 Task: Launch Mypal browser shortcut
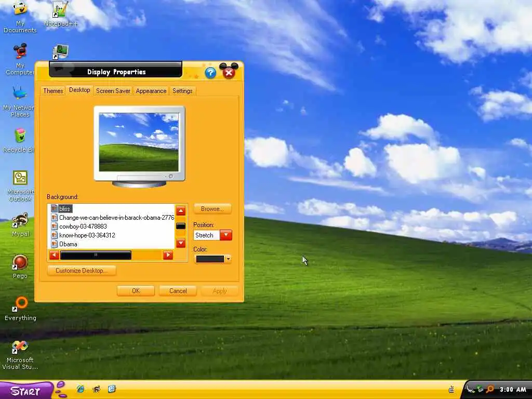tap(20, 224)
